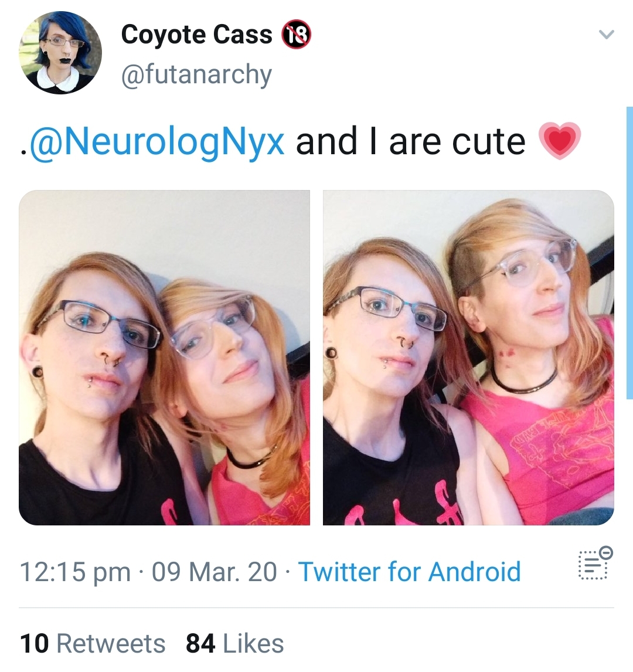Click the heart emoji in the tweet
633x672 pixels.
click(x=560, y=141)
